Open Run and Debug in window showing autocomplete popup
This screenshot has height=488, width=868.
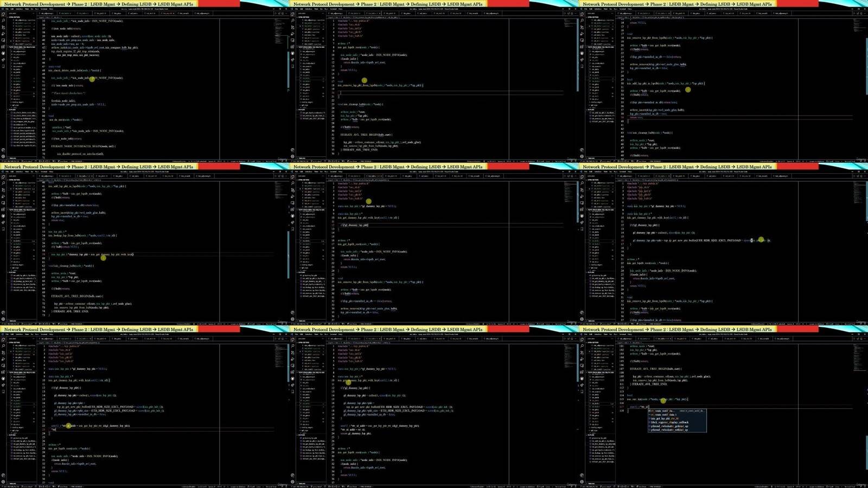tap(582, 360)
